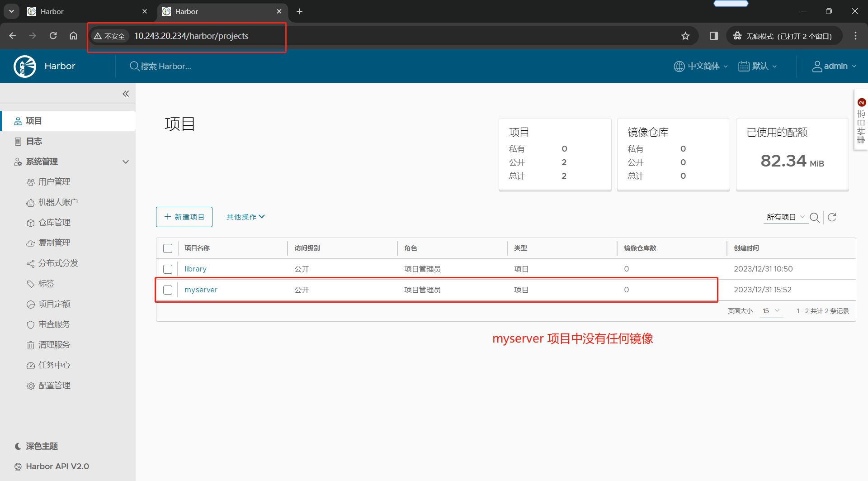The width and height of the screenshot is (868, 481).
Task: Sort by 访问级别 column header
Action: [307, 248]
